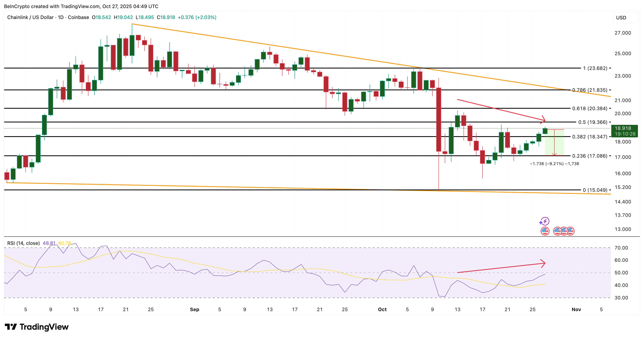644x339 pixels.
Task: Open the rightmost US flag economic event
Action: [x=571, y=231]
